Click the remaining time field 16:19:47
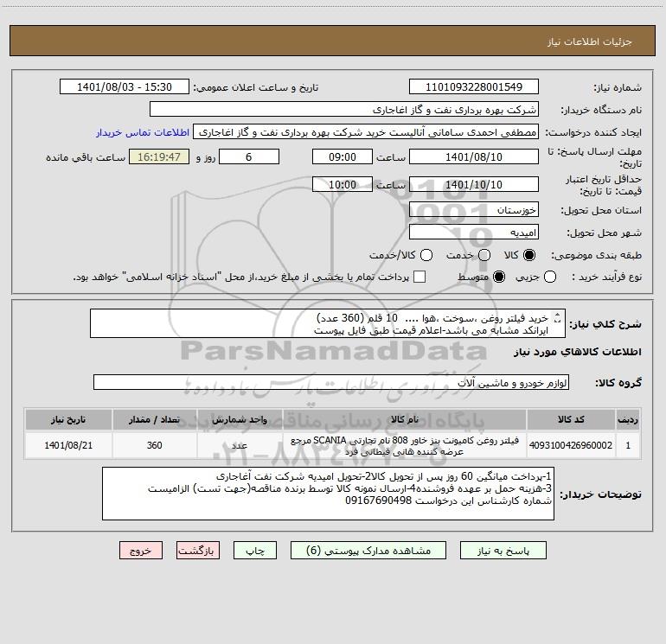This screenshot has width=666, height=644. pos(159,156)
